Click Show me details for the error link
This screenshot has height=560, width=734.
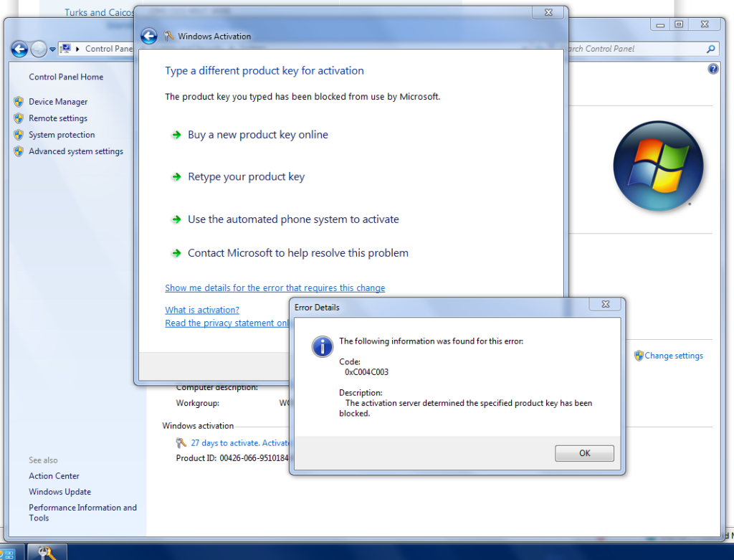275,288
